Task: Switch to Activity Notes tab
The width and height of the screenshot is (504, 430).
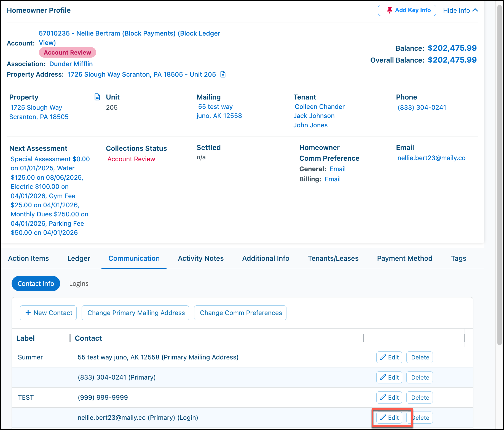Action: [x=201, y=258]
